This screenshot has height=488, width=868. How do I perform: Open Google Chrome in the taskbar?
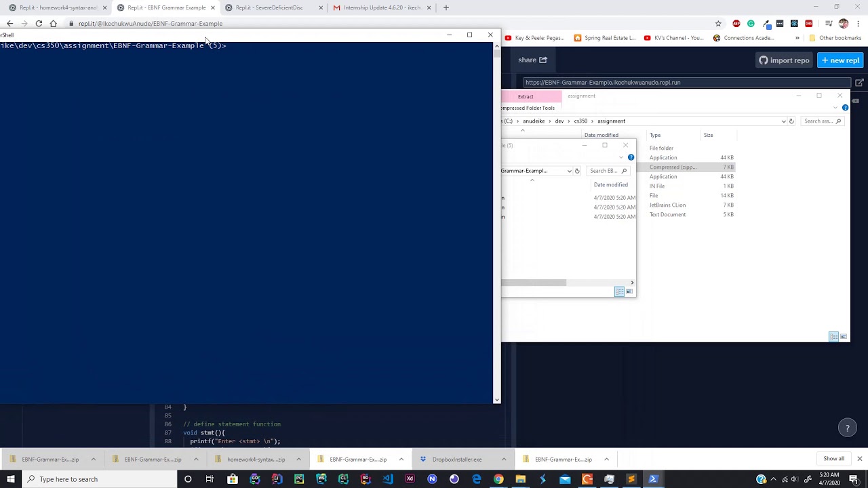click(x=498, y=479)
